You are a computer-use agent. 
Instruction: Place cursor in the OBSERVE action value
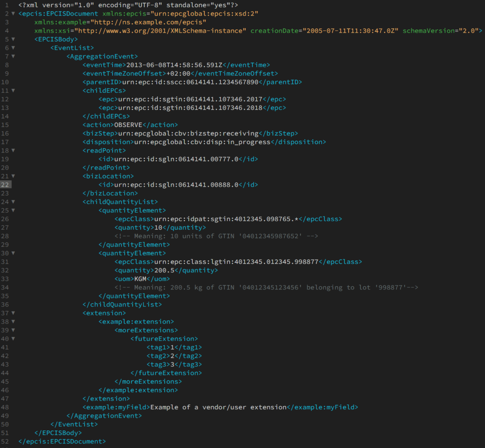tap(128, 125)
